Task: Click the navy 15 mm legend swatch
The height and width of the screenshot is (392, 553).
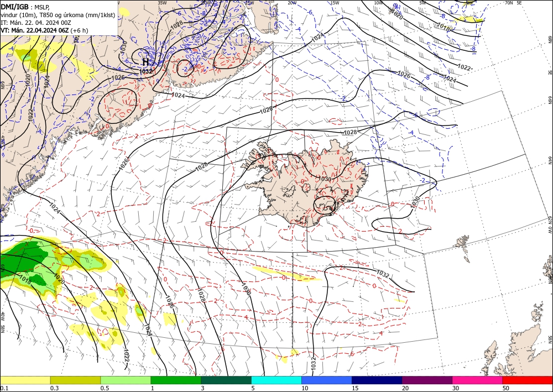Action: pyautogui.click(x=377, y=380)
